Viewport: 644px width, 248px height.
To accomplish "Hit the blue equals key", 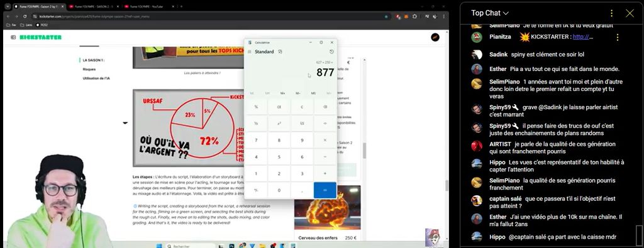I will 325,190.
